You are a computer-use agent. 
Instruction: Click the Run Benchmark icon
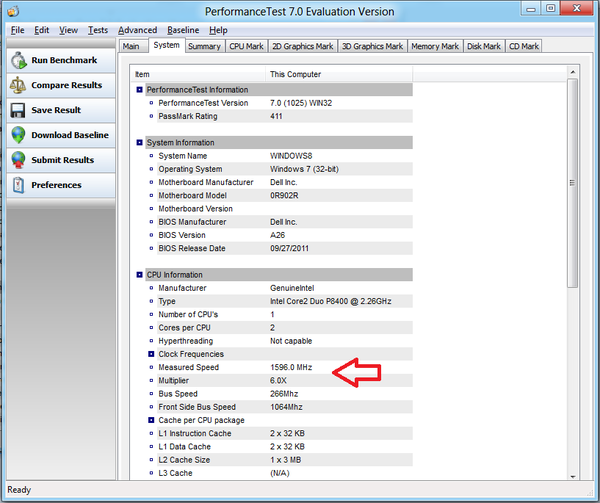click(x=19, y=61)
